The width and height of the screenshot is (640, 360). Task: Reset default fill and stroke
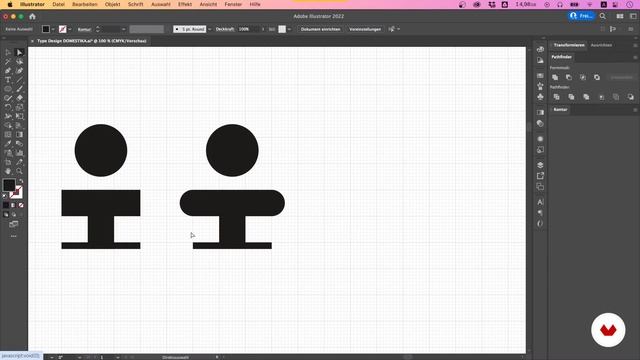[5, 196]
